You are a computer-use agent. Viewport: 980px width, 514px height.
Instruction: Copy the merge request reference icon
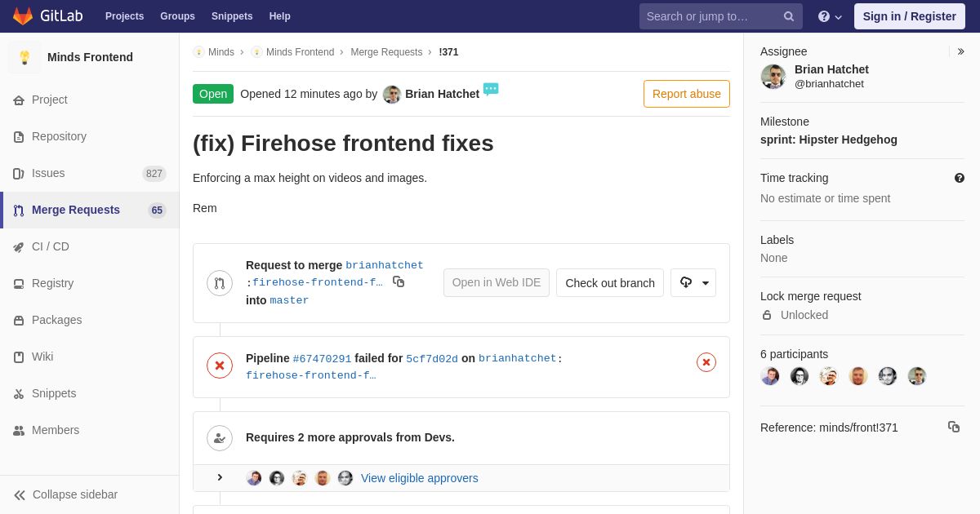(954, 427)
